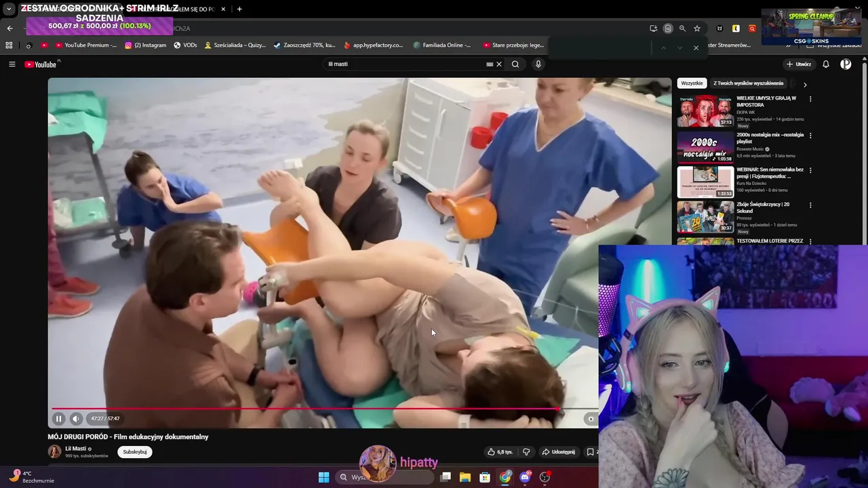Open Microsoft Store from the taskbar

pos(485,477)
